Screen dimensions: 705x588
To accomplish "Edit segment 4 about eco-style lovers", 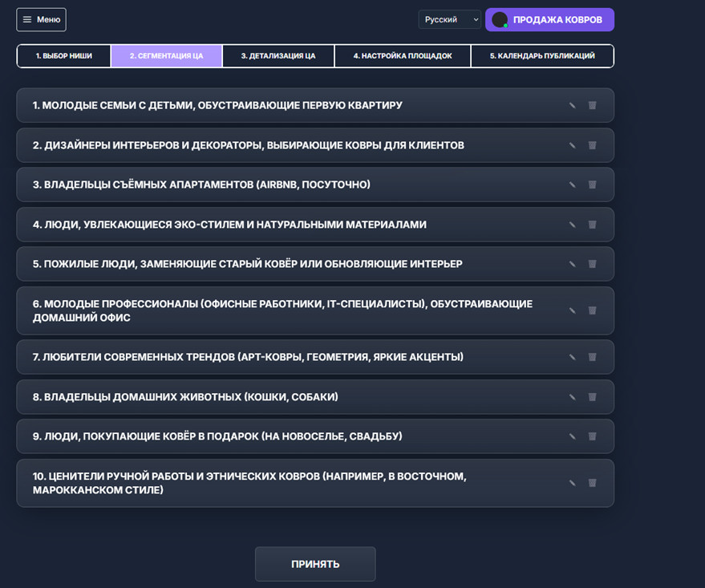I will click(x=573, y=225).
